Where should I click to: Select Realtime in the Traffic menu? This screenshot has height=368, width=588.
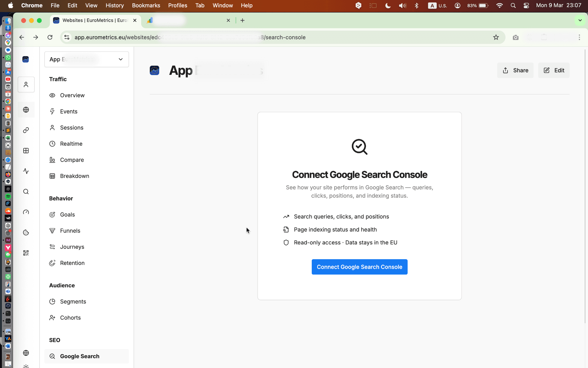click(x=87, y=144)
